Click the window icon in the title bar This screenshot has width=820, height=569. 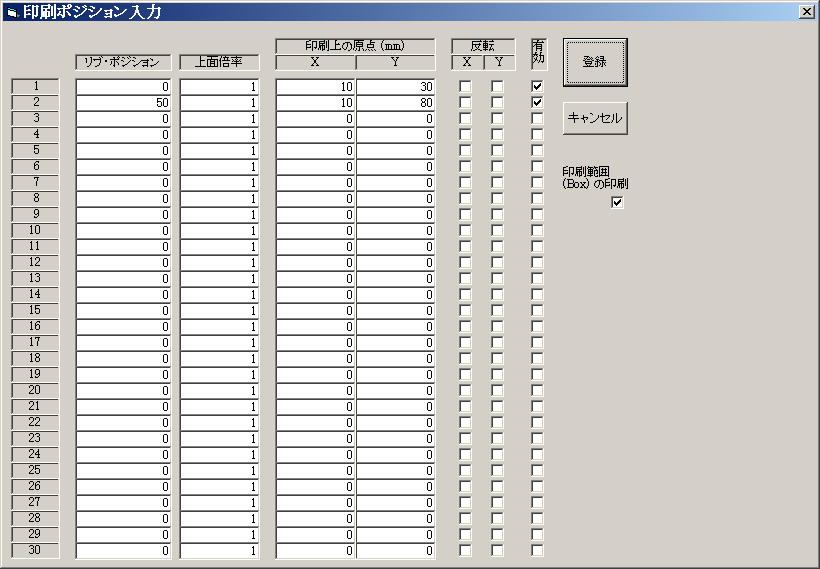tap(11, 12)
